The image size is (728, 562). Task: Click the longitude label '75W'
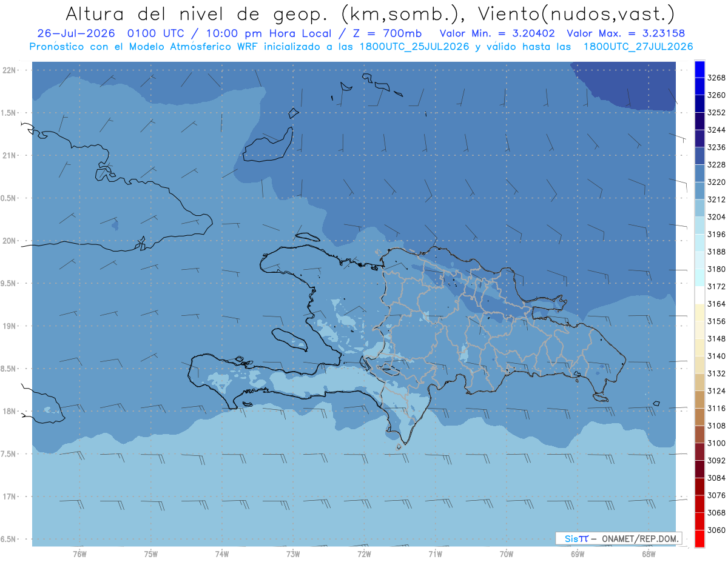(151, 554)
